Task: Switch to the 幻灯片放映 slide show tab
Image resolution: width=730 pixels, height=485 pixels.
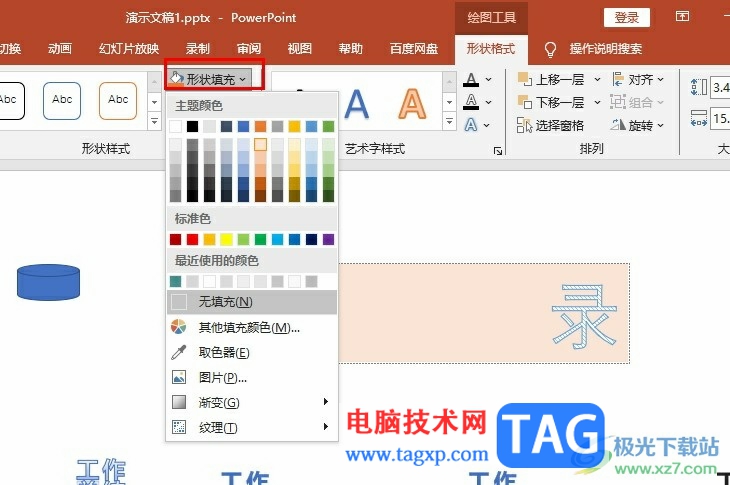Action: (129, 48)
